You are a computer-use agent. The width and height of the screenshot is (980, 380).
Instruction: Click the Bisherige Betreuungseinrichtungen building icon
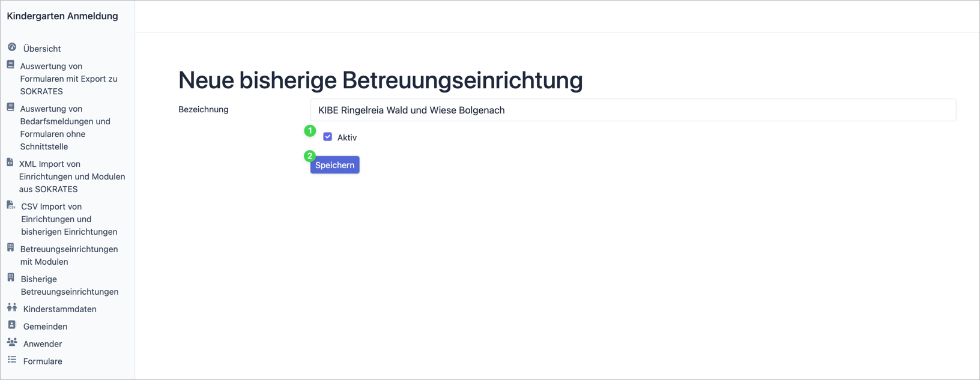[11, 278]
